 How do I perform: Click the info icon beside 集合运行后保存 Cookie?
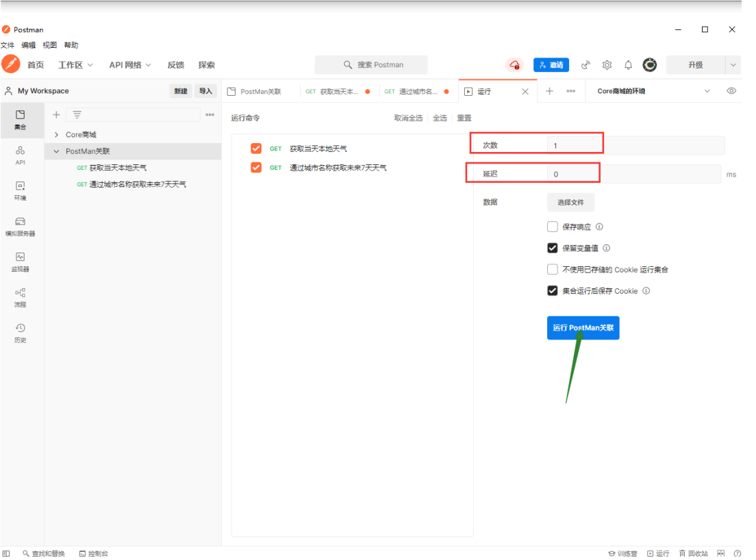(x=646, y=290)
